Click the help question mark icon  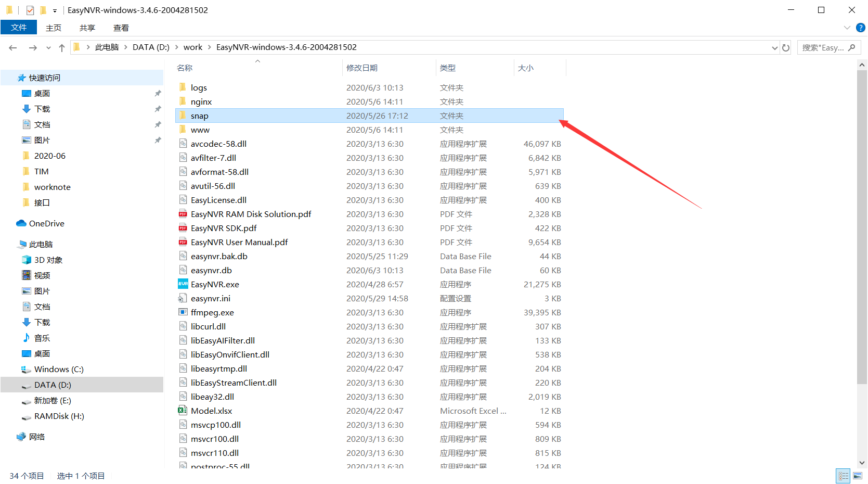coord(861,28)
